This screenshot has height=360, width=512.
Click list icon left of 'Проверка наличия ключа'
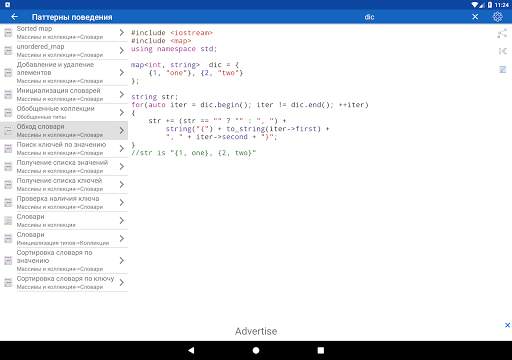click(x=8, y=203)
